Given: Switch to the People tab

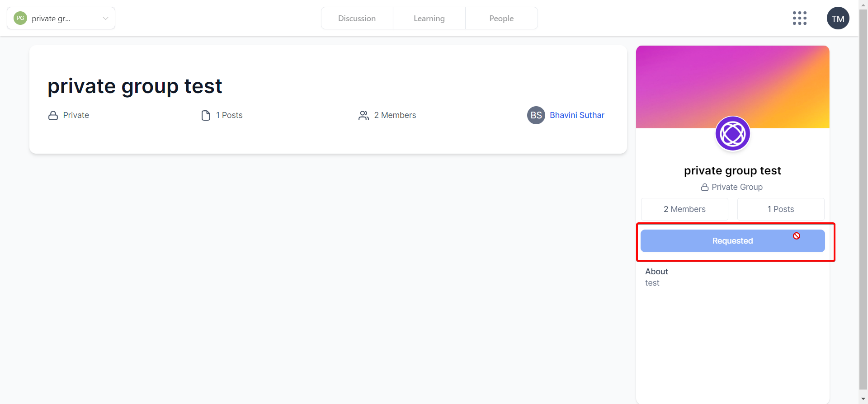Looking at the screenshot, I should pyautogui.click(x=501, y=18).
